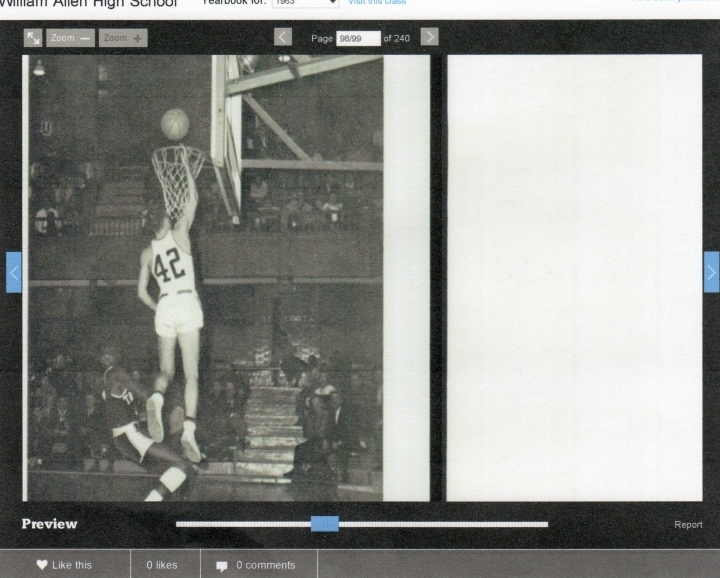Click the 0 likes counter
The height and width of the screenshot is (578, 720).
[x=162, y=565]
